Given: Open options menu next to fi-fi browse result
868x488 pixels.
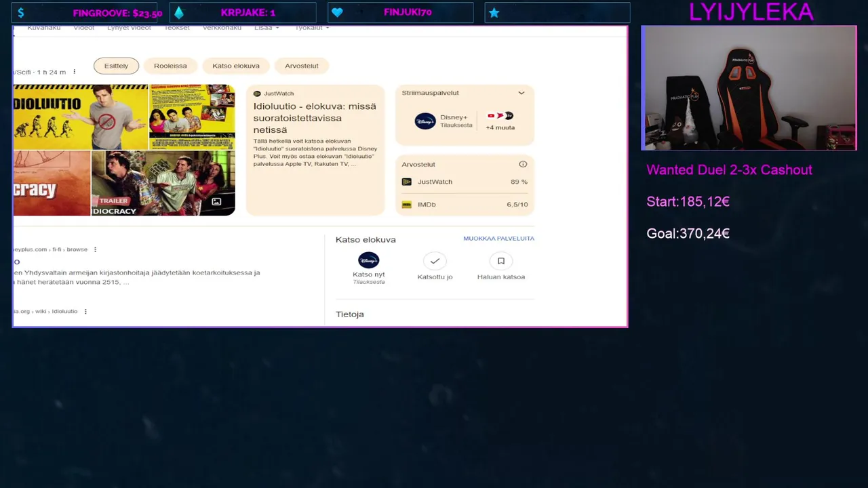Looking at the screenshot, I should [x=95, y=249].
